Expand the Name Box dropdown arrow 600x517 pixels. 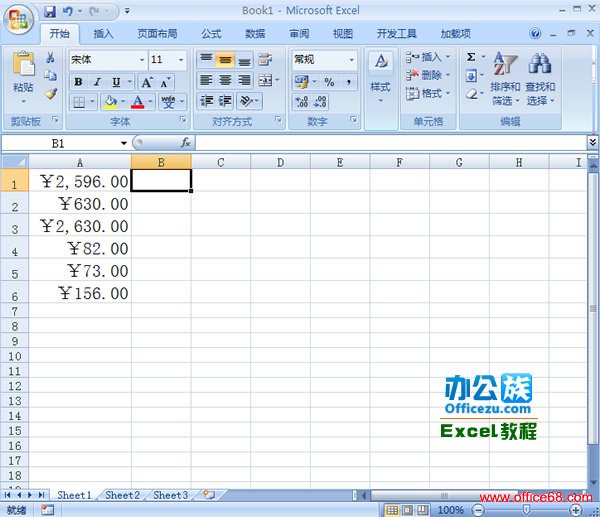[124, 143]
